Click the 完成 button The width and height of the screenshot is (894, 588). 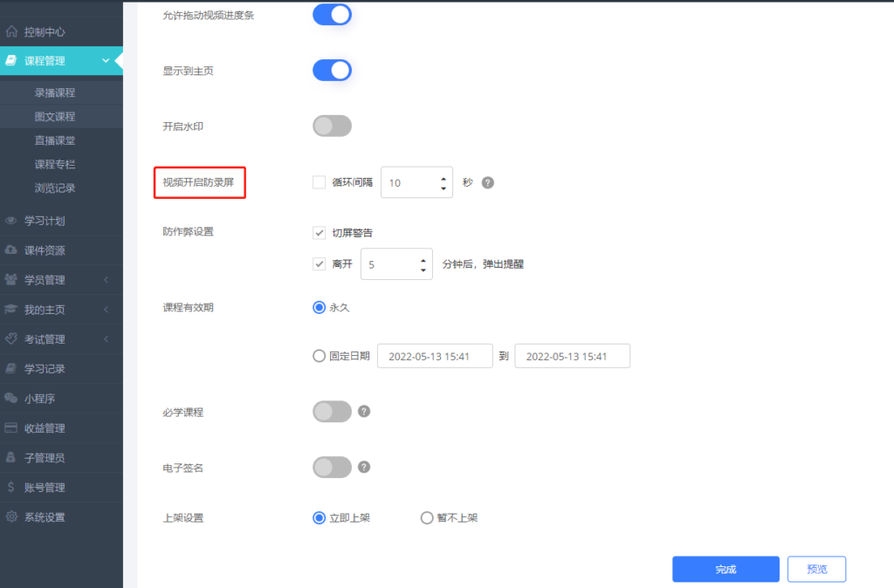point(726,569)
